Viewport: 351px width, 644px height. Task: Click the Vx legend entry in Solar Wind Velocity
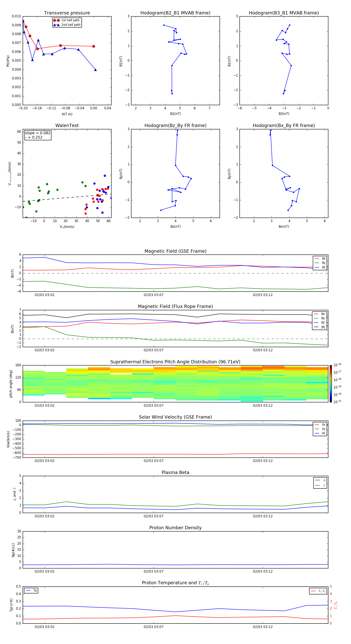click(x=320, y=424)
